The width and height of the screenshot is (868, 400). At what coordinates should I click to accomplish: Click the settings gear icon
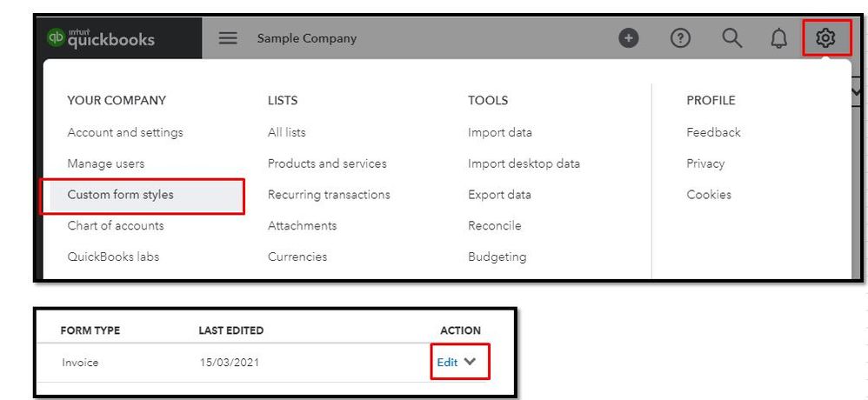click(x=826, y=38)
